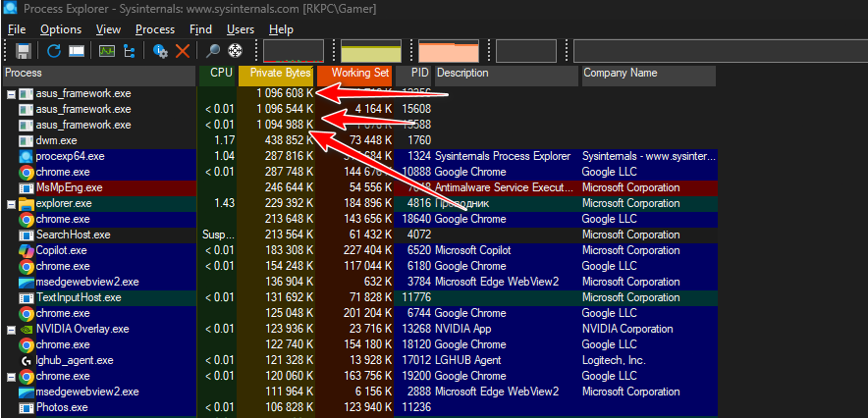Image resolution: width=868 pixels, height=418 pixels.
Task: Toggle the lower pane view icon
Action: point(77,51)
